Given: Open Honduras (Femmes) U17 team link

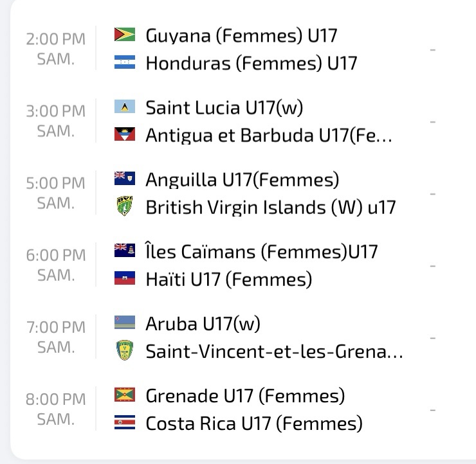Looking at the screenshot, I should pos(251,63).
